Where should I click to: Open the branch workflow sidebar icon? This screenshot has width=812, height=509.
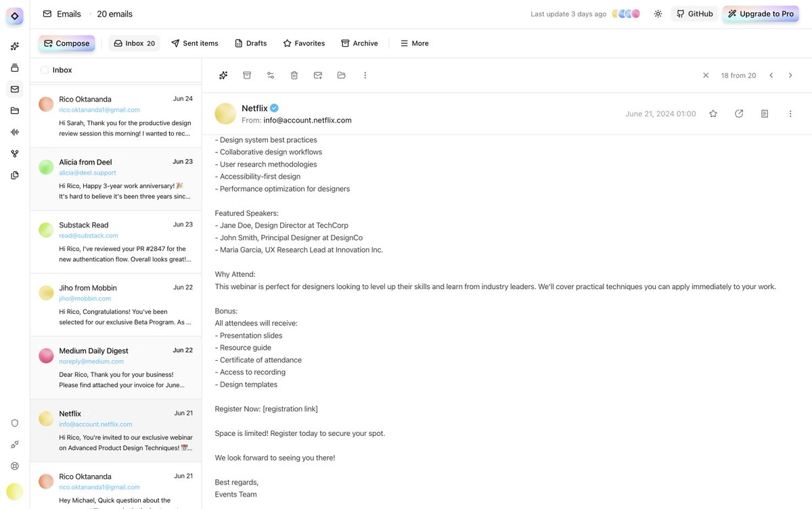pyautogui.click(x=15, y=154)
